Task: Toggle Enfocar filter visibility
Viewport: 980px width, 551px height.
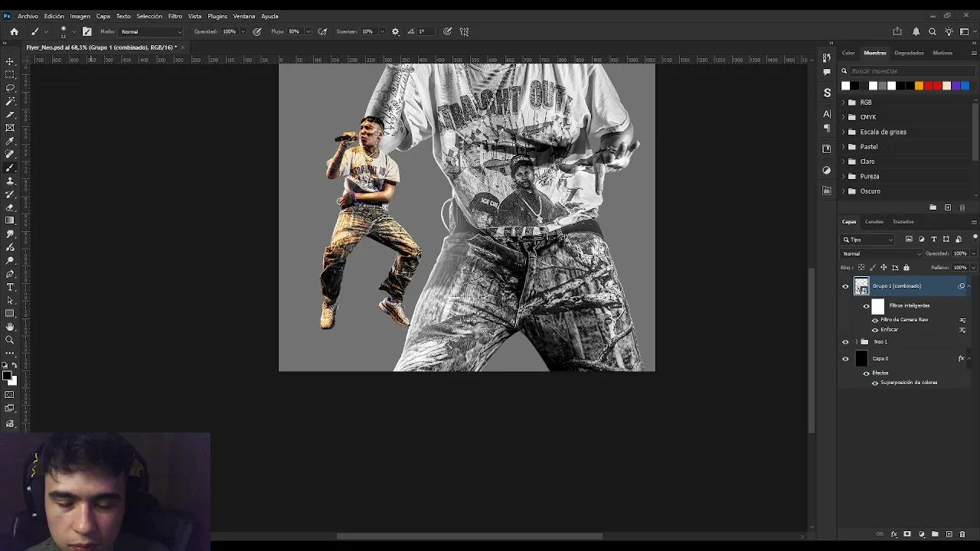Action: click(x=875, y=330)
